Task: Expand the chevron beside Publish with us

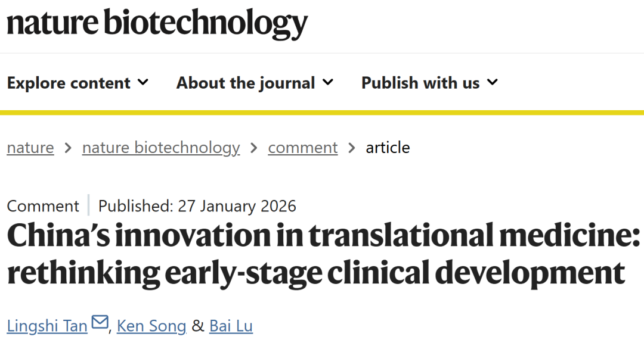Action: [492, 82]
